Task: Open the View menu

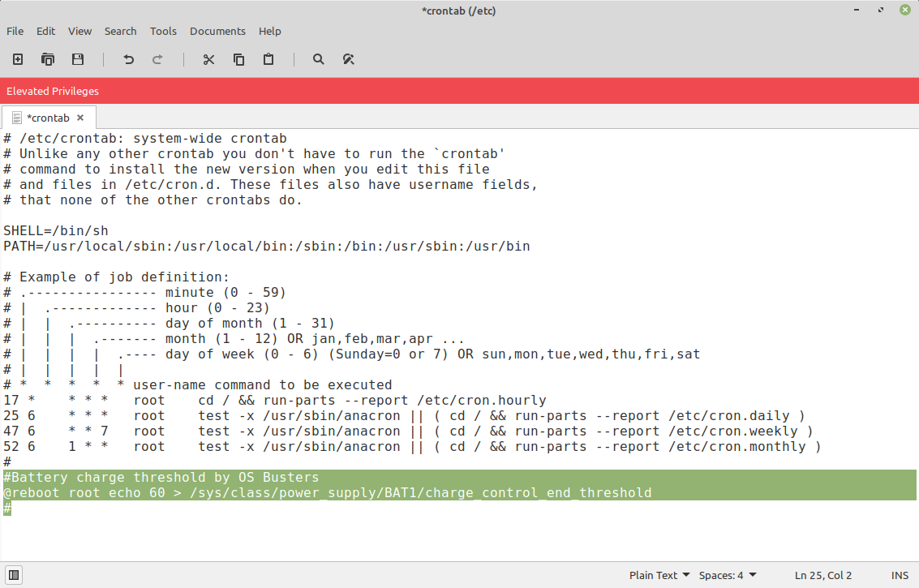Action: click(x=79, y=31)
